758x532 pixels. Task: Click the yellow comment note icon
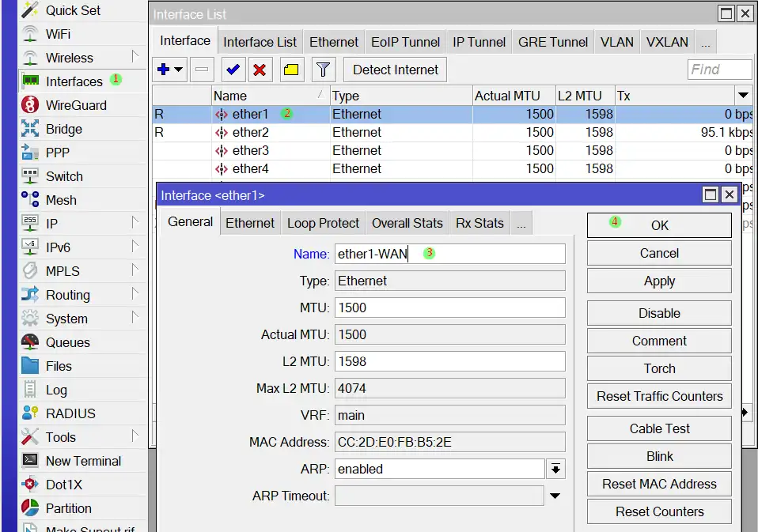click(x=290, y=70)
